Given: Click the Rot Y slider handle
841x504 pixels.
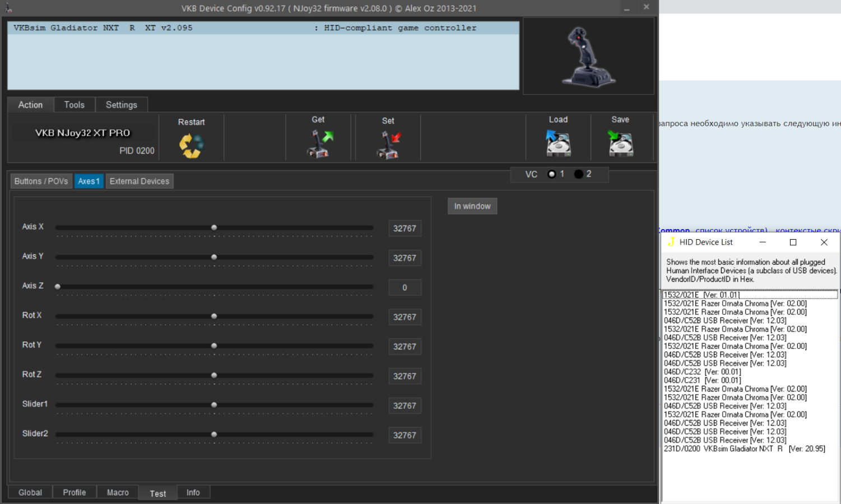Looking at the screenshot, I should [x=214, y=346].
